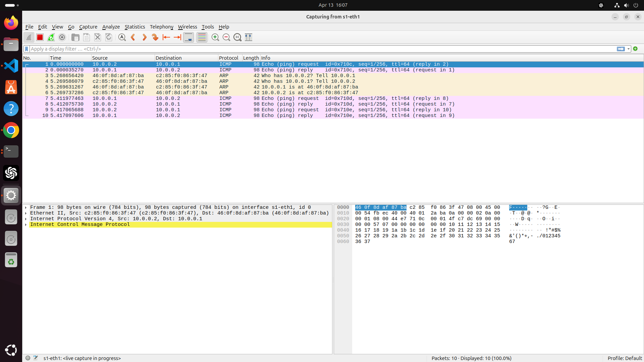Toggle auto-scroll during live capture

[188, 37]
